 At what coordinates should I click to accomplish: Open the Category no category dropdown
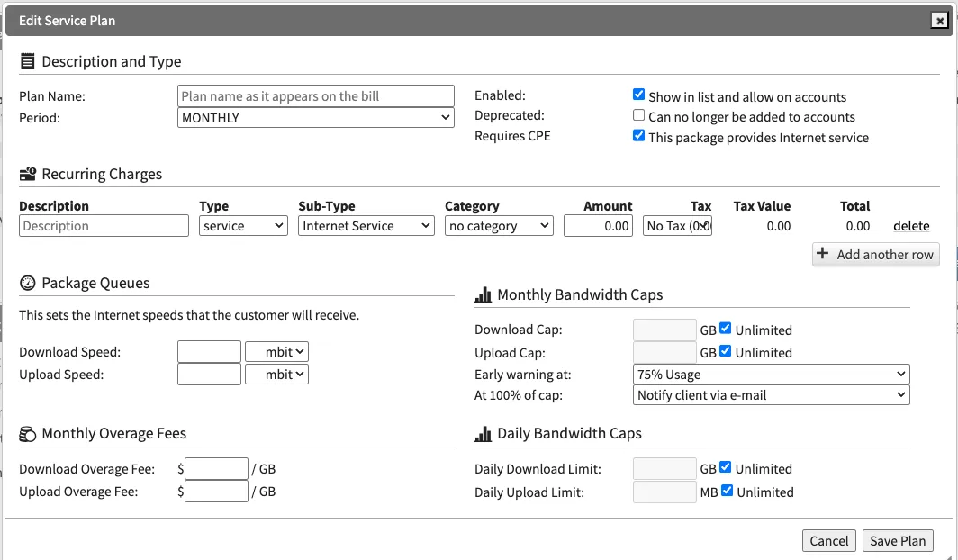pos(499,226)
